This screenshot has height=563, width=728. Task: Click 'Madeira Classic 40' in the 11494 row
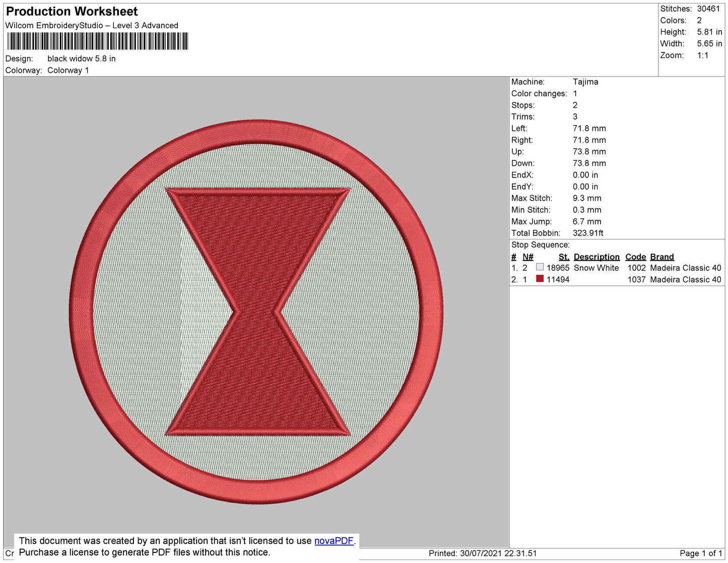point(686,280)
